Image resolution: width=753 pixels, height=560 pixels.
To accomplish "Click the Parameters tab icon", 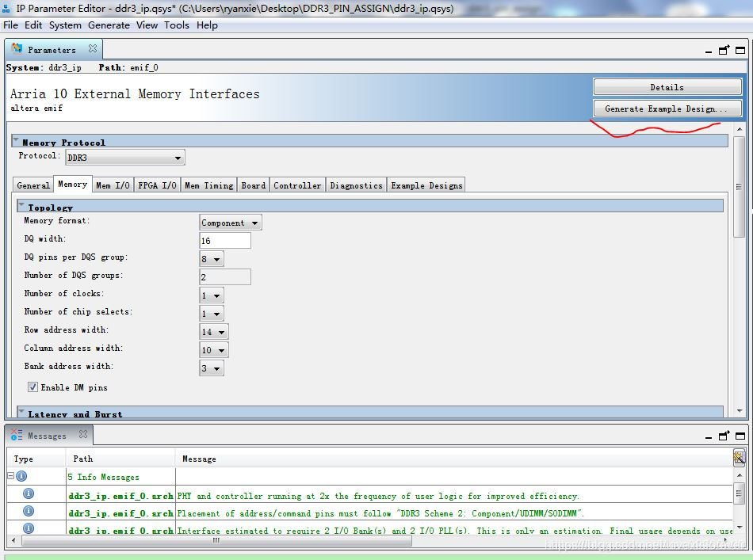I will coord(17,48).
